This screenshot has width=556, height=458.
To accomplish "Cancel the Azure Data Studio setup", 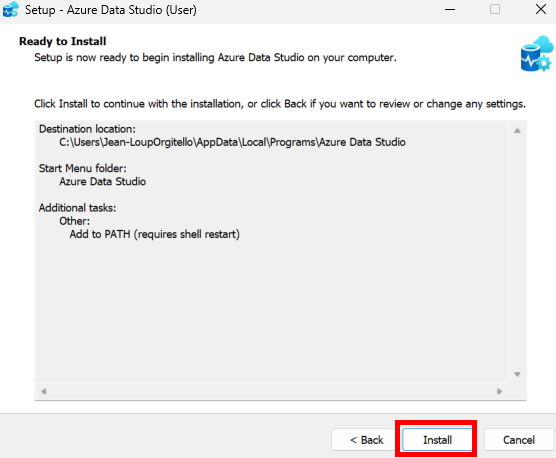I will (519, 440).
